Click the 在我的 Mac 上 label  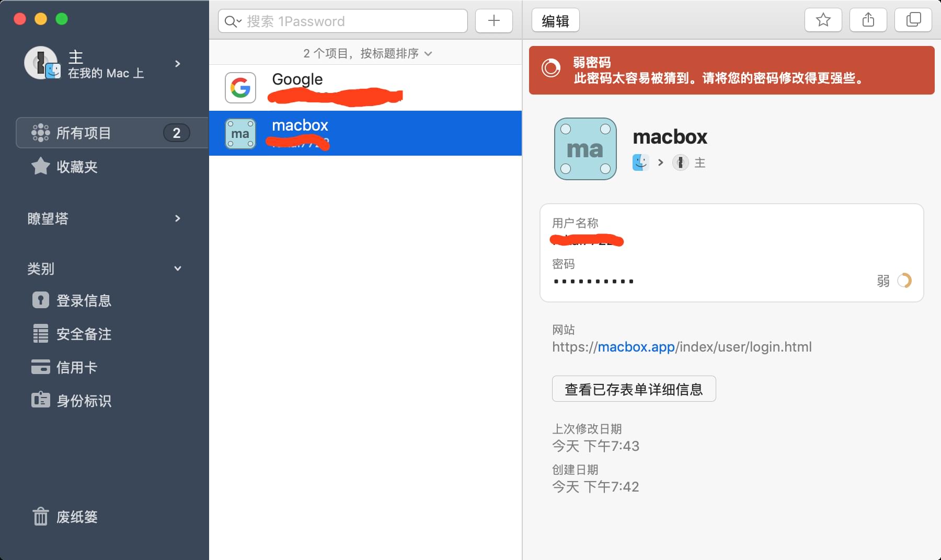point(106,73)
